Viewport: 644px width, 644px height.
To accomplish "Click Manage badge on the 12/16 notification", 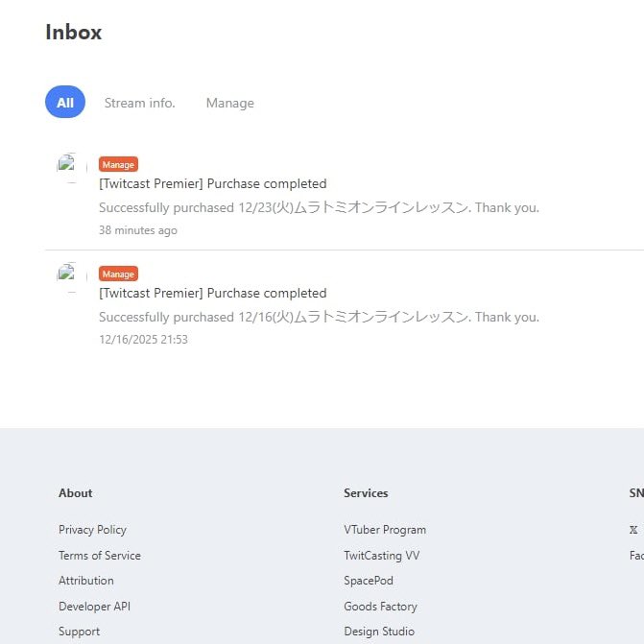I will (x=118, y=274).
